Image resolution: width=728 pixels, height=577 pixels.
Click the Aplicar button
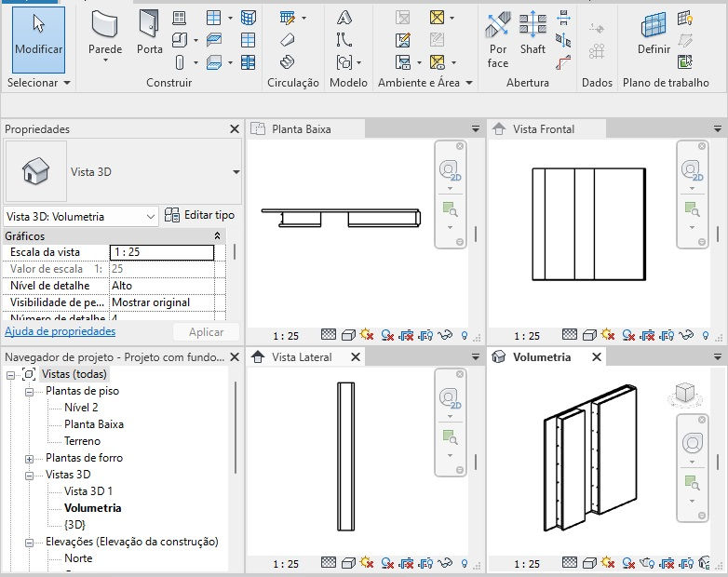coord(206,332)
